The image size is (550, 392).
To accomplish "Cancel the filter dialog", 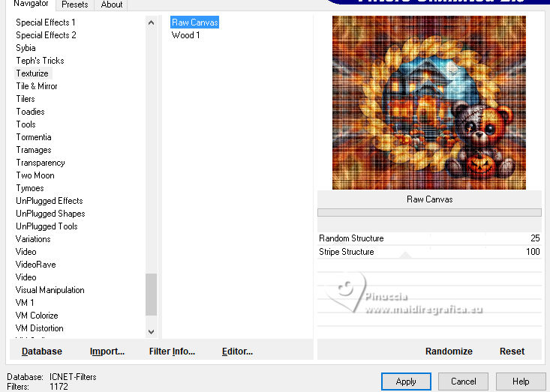I will pyautogui.click(x=464, y=382).
